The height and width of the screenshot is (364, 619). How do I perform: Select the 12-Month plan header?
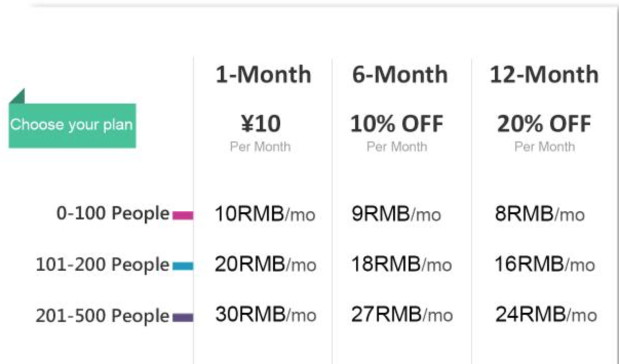pyautogui.click(x=544, y=74)
